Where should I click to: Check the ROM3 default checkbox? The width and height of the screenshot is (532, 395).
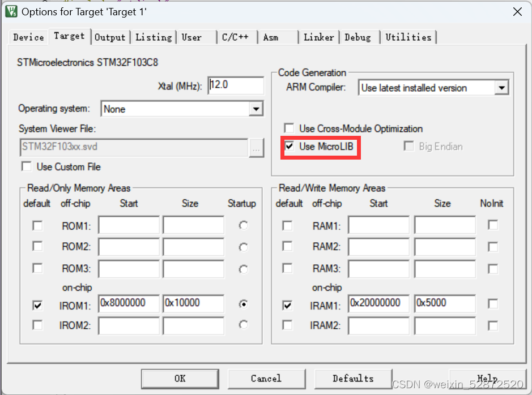37,268
